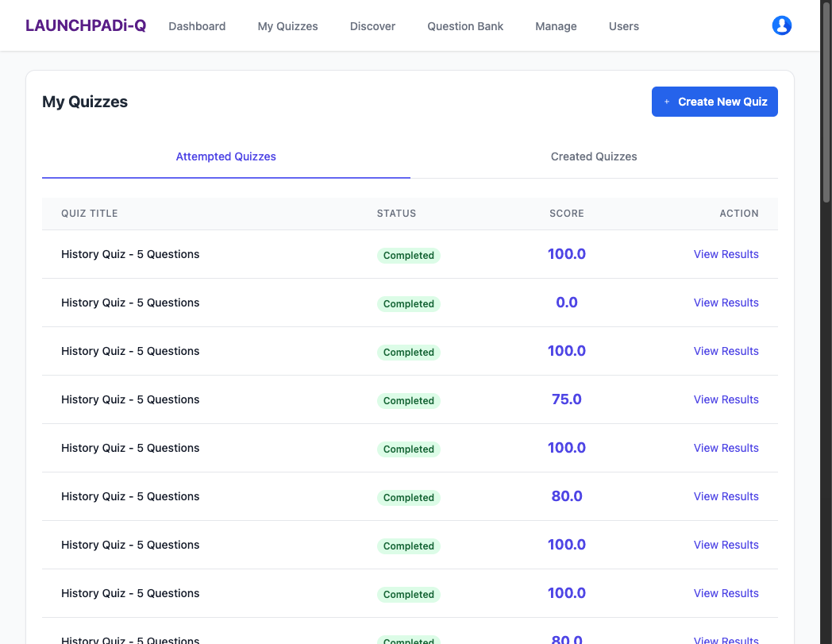832x644 pixels.
Task: Open the Manage section
Action: pyautogui.click(x=556, y=26)
